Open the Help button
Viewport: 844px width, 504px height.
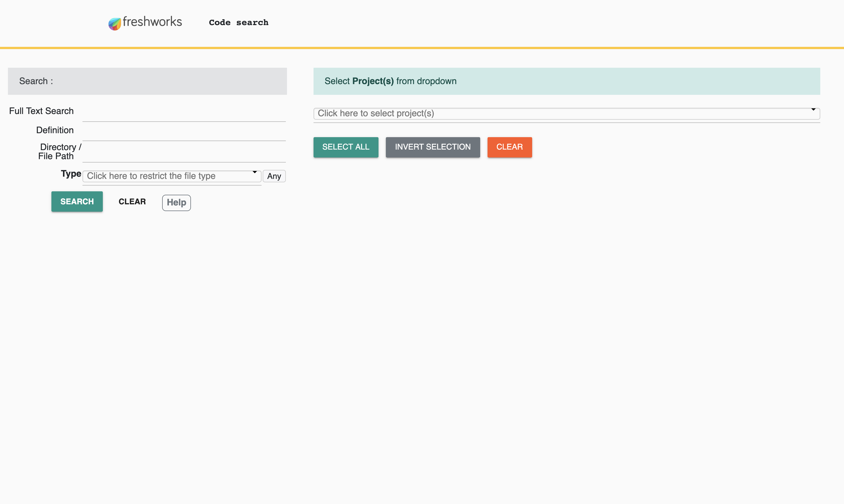pos(176,203)
